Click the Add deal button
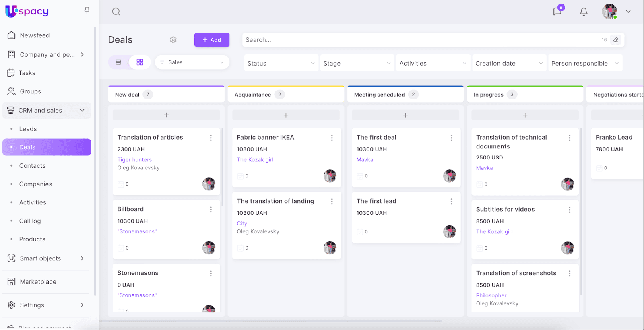Viewport: 644px width, 330px height. pos(212,40)
